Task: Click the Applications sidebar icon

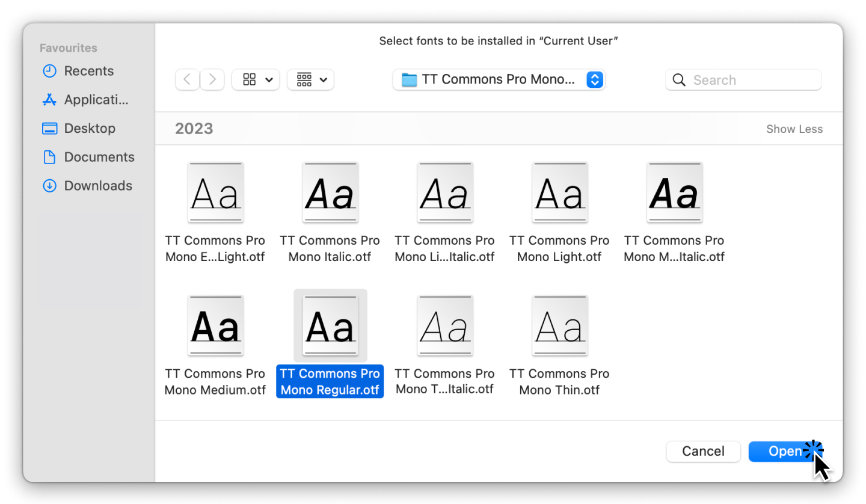Action: point(49,100)
